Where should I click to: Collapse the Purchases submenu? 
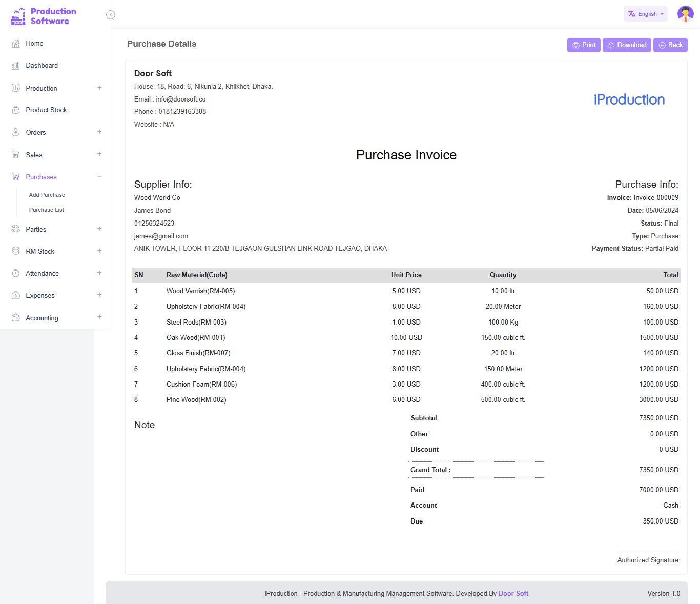(99, 176)
